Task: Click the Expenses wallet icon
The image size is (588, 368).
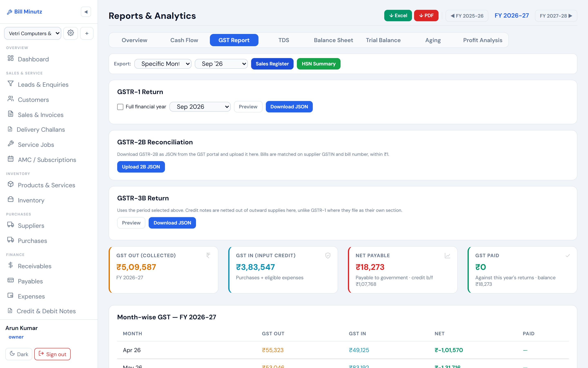Action: click(10, 295)
